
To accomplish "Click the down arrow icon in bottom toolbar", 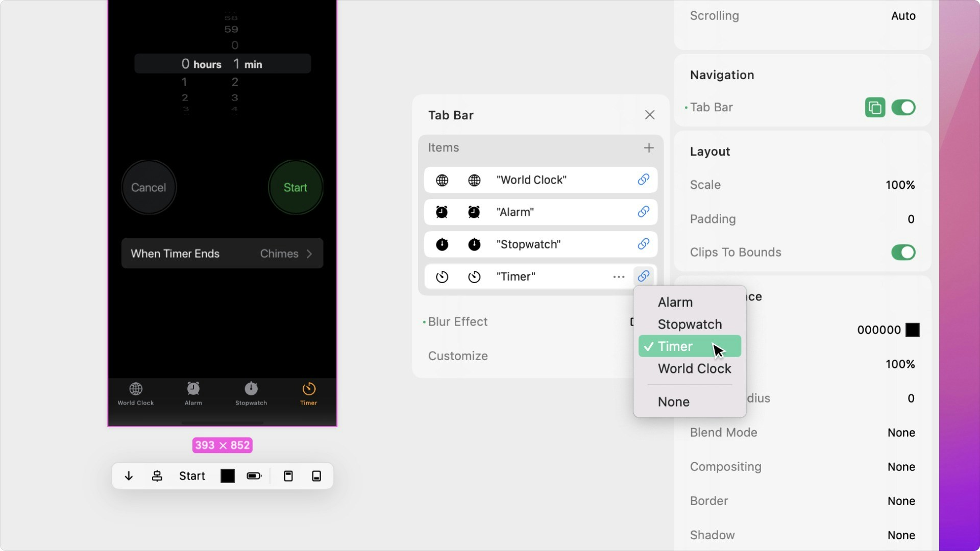I will point(129,476).
